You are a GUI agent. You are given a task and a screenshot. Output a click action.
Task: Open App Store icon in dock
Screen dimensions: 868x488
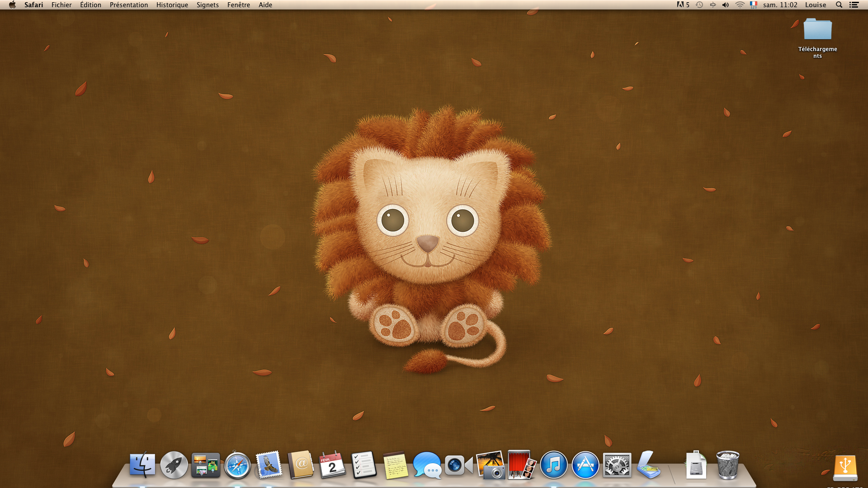click(x=585, y=465)
